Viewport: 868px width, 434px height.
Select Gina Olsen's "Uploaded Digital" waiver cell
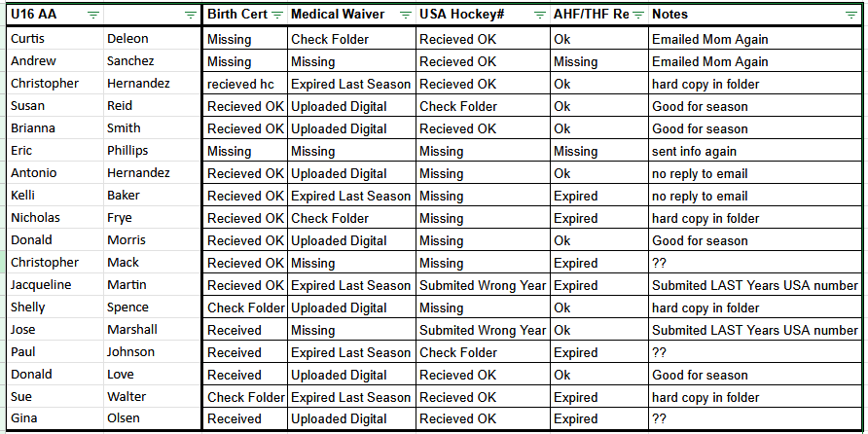[351, 418]
